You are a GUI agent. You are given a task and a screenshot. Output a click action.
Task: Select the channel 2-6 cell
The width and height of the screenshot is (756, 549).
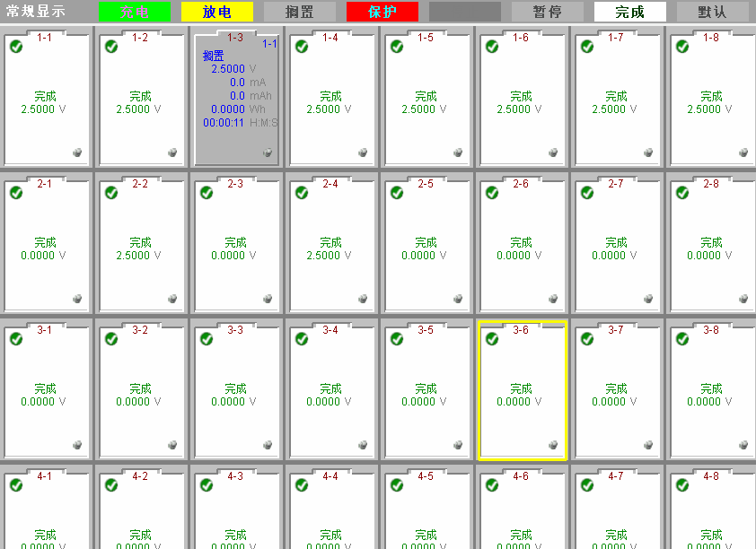(x=521, y=242)
